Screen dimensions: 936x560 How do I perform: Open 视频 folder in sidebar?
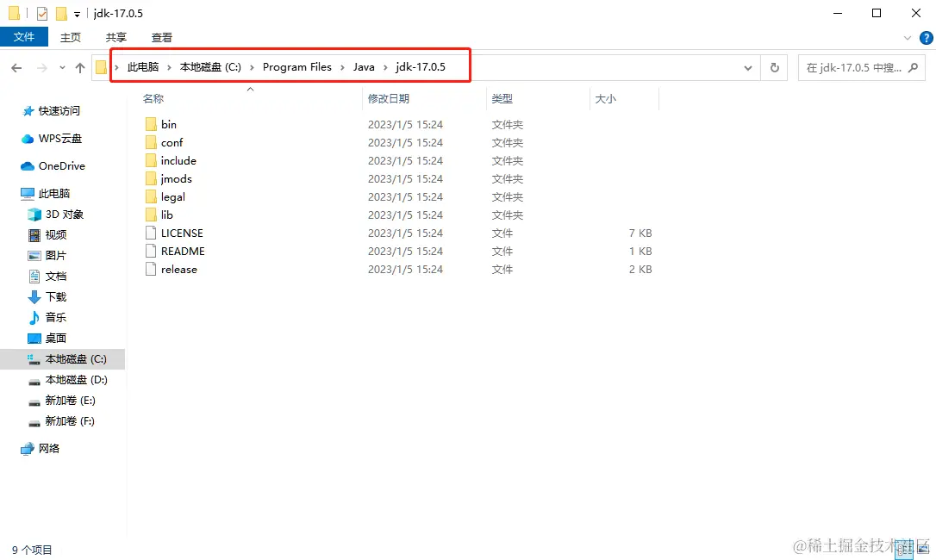tap(55, 235)
